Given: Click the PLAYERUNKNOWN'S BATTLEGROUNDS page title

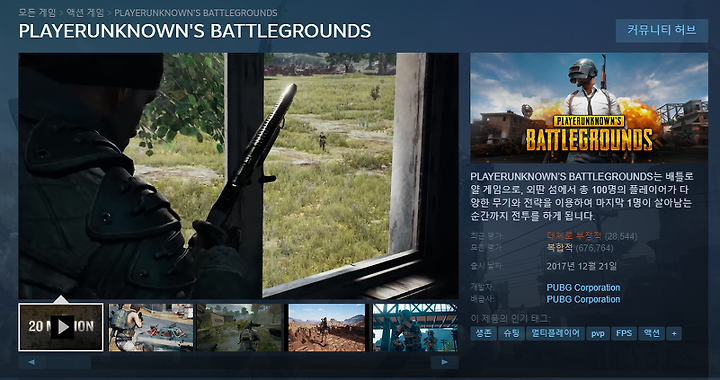Looking at the screenshot, I should point(195,31).
